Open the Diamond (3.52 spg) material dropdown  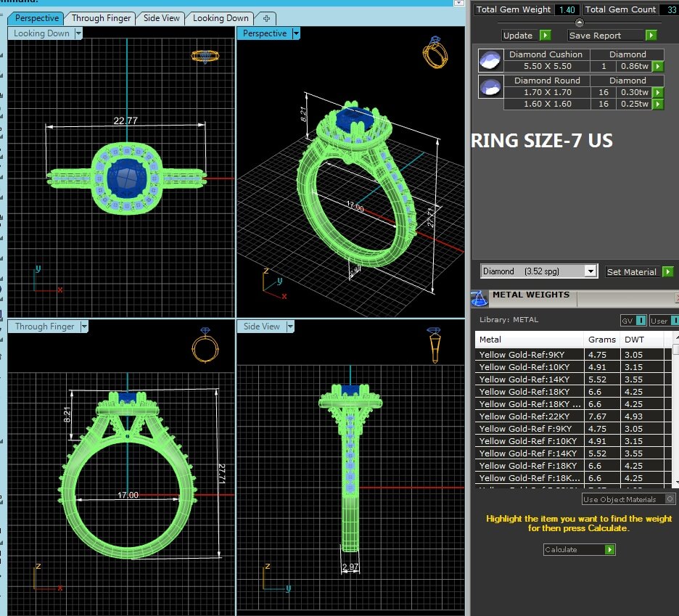[590, 271]
